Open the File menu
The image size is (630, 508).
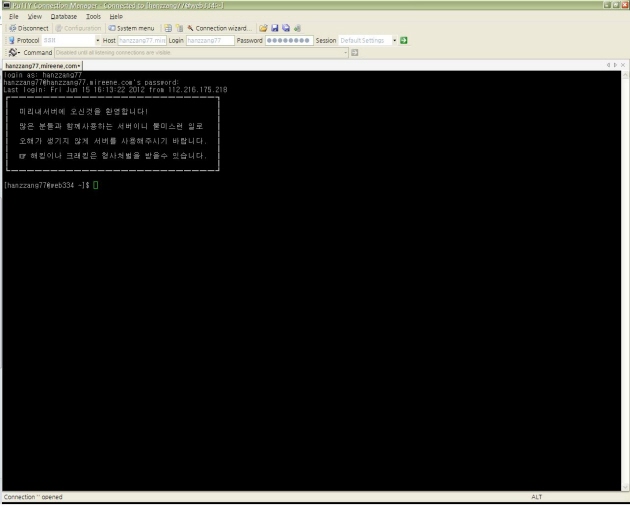pos(14,17)
